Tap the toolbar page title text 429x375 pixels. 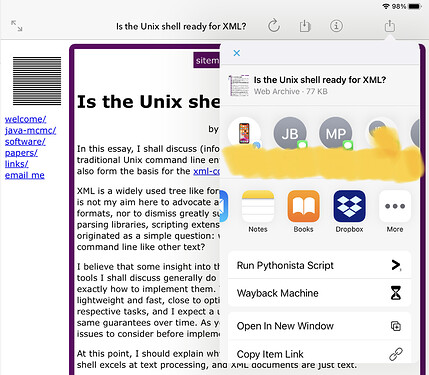tap(181, 26)
